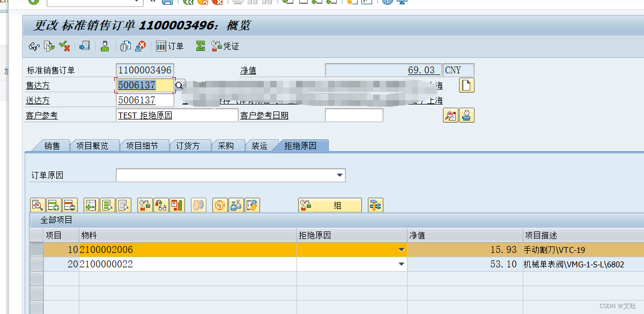Click the red stamp rejection icon in the toolbar

(140, 46)
